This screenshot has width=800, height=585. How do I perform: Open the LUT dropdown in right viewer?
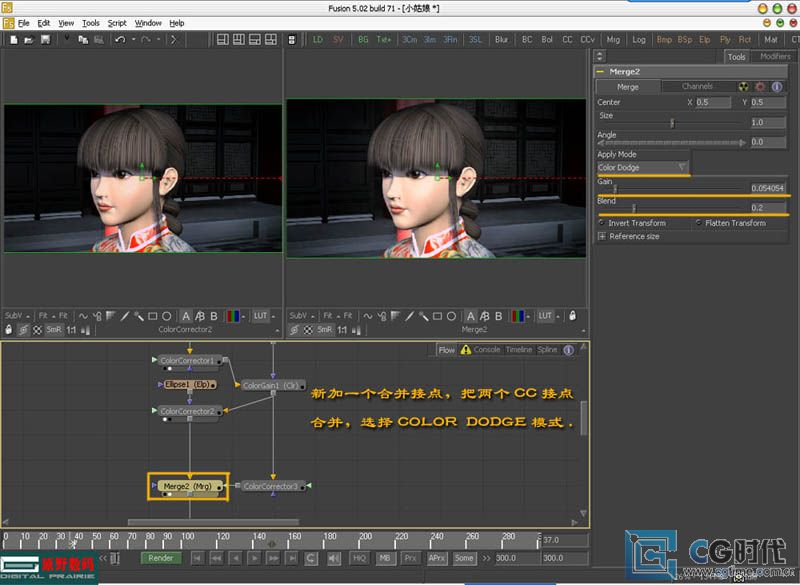pyautogui.click(x=547, y=316)
